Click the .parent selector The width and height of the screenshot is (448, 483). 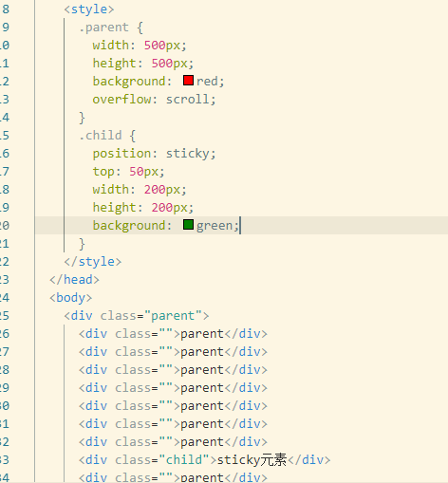click(x=103, y=28)
